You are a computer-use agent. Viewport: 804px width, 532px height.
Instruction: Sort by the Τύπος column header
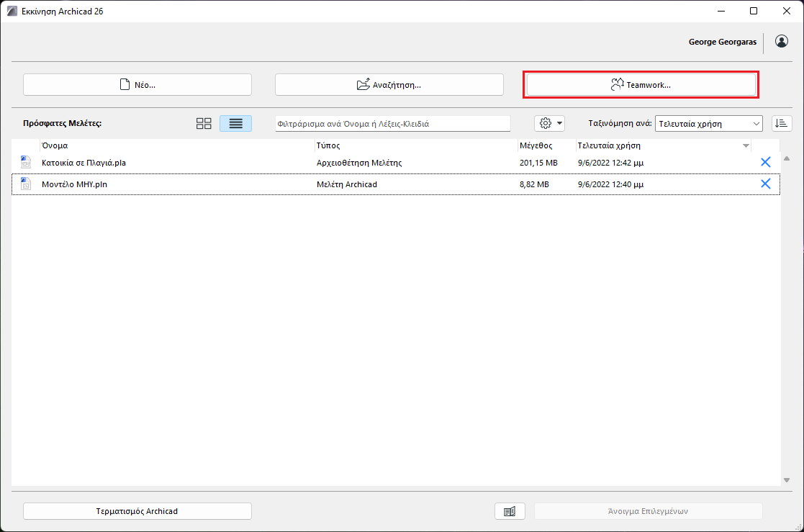coord(416,145)
